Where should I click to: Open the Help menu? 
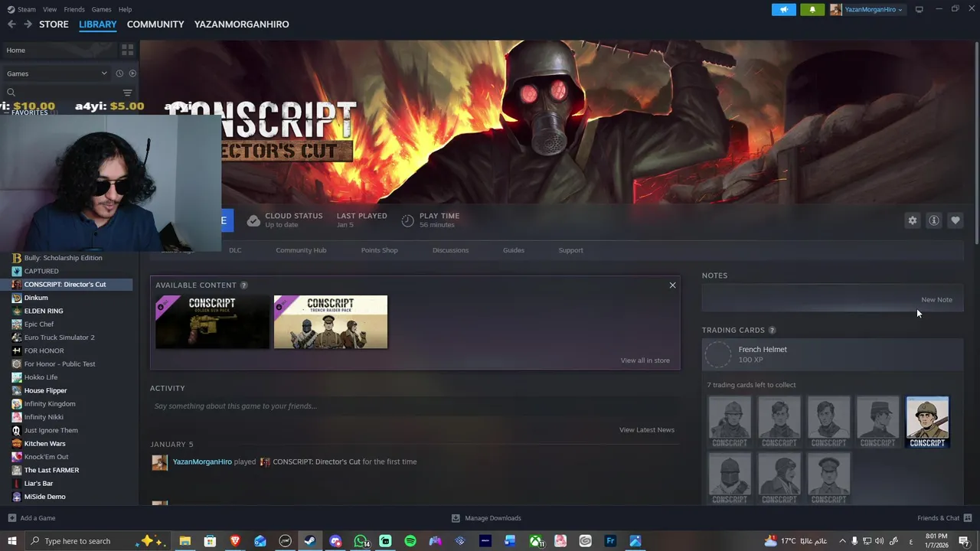pyautogui.click(x=125, y=9)
